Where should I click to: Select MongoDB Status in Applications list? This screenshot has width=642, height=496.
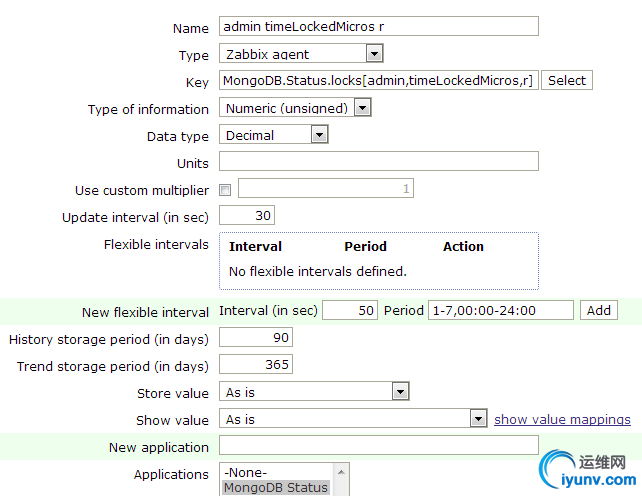tap(276, 488)
